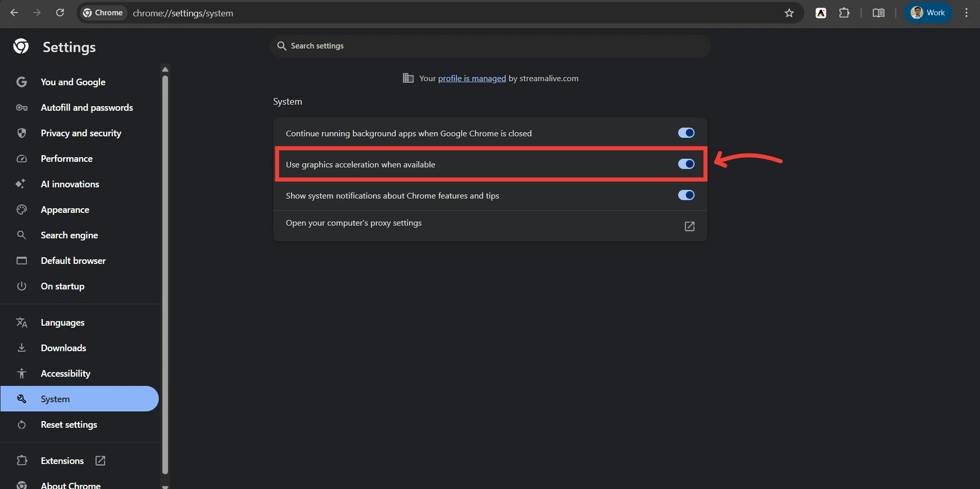Turn off Chrome features and tips notifications

pyautogui.click(x=686, y=195)
